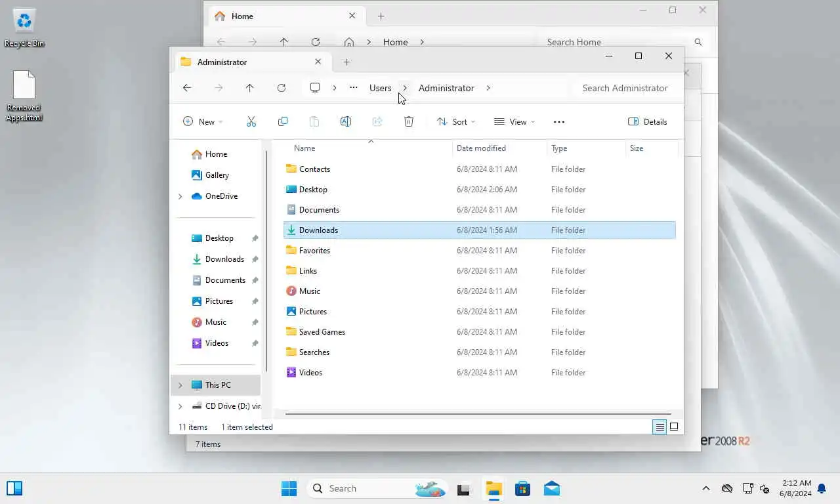Click the Search Administrator field

pyautogui.click(x=625, y=88)
